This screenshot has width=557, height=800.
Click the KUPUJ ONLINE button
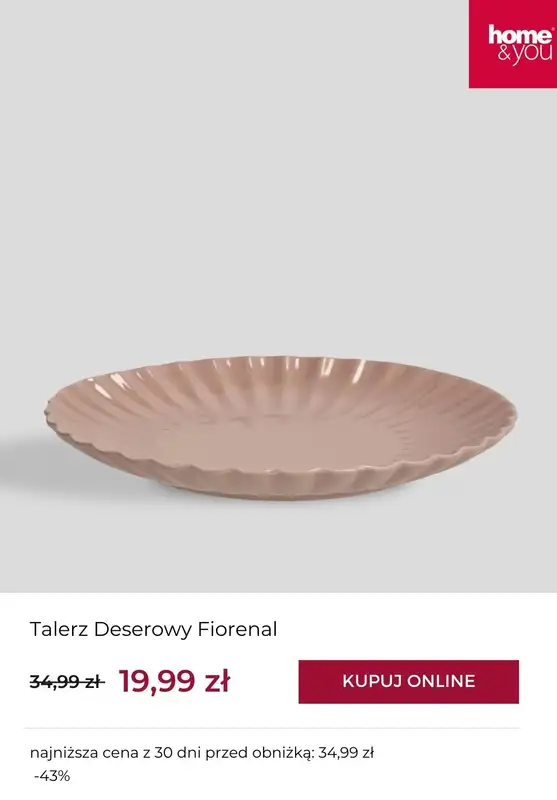pyautogui.click(x=409, y=682)
